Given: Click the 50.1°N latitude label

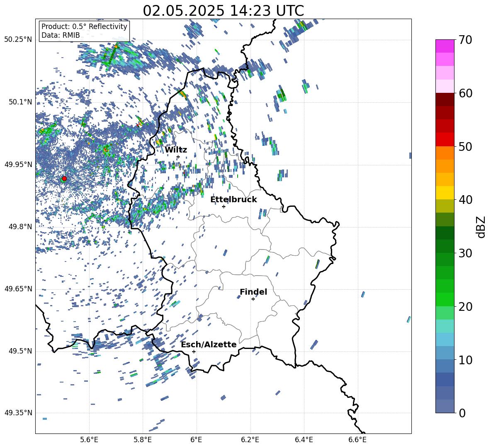Looking at the screenshot, I should click(x=21, y=102).
